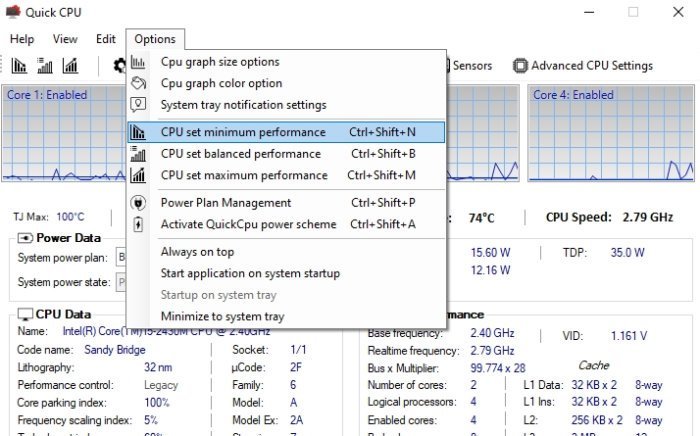Click the Power Data section icon
The image size is (700, 436).
coord(25,238)
